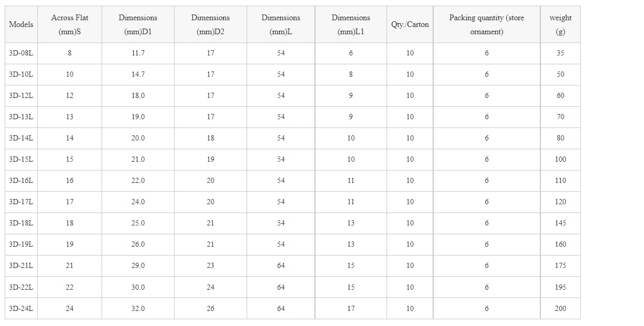Screen dimensions: 644x326
Task: Select the 3D-10L model cell
Action: [x=21, y=74]
